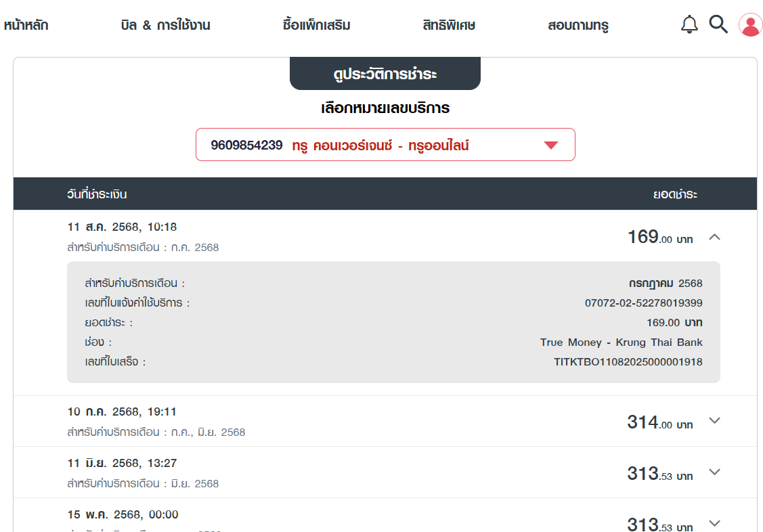Click the date 10 ก.ค. 2568, 19:11

point(122,412)
